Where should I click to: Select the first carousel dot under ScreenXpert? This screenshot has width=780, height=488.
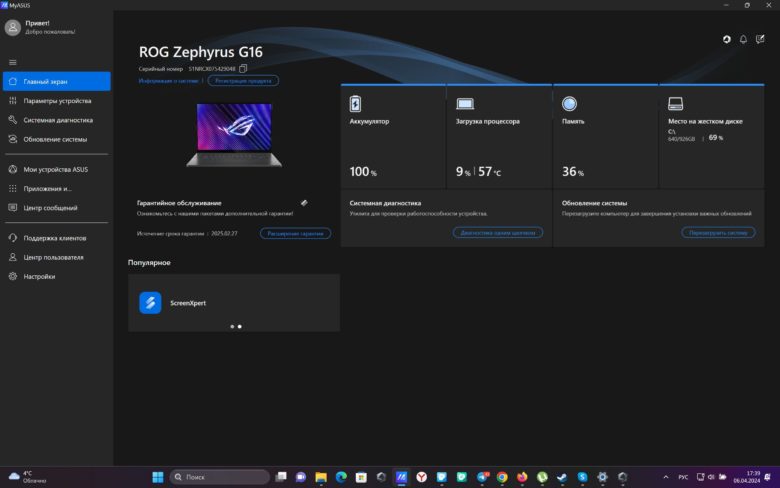pos(232,326)
